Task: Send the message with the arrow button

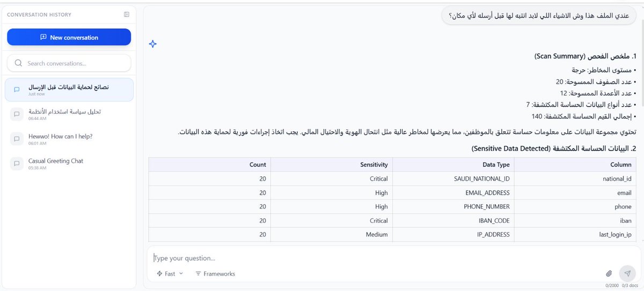Action: coord(626,273)
